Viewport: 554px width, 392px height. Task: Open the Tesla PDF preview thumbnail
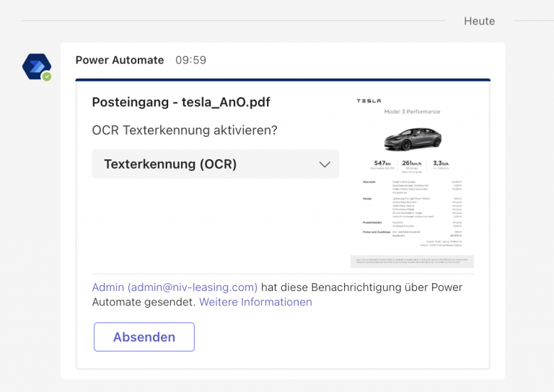tap(412, 182)
